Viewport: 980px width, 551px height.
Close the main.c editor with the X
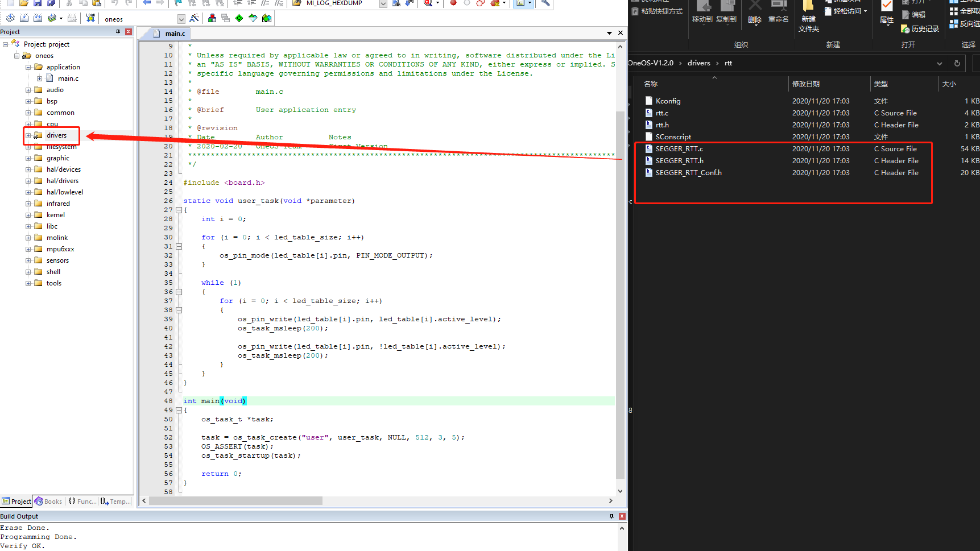[621, 33]
